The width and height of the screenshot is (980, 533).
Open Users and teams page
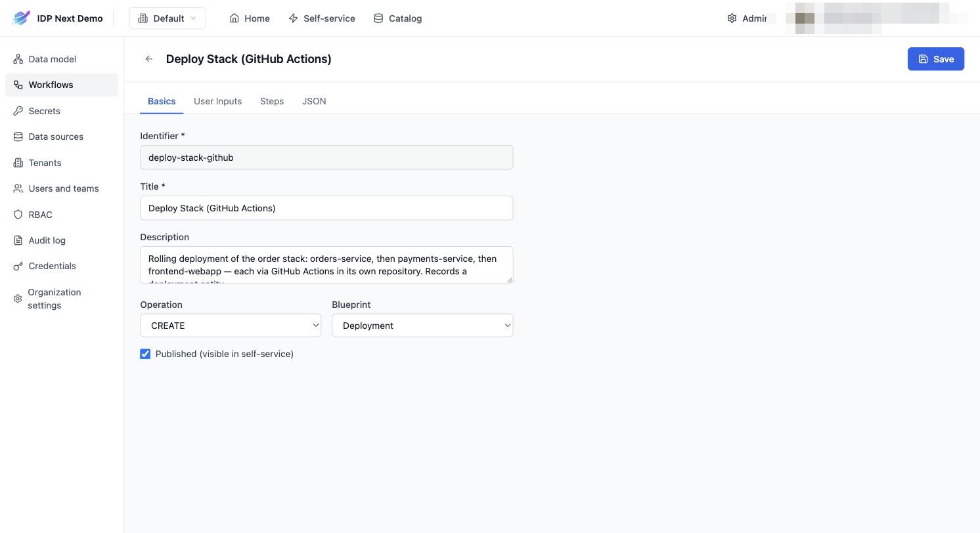62,188
